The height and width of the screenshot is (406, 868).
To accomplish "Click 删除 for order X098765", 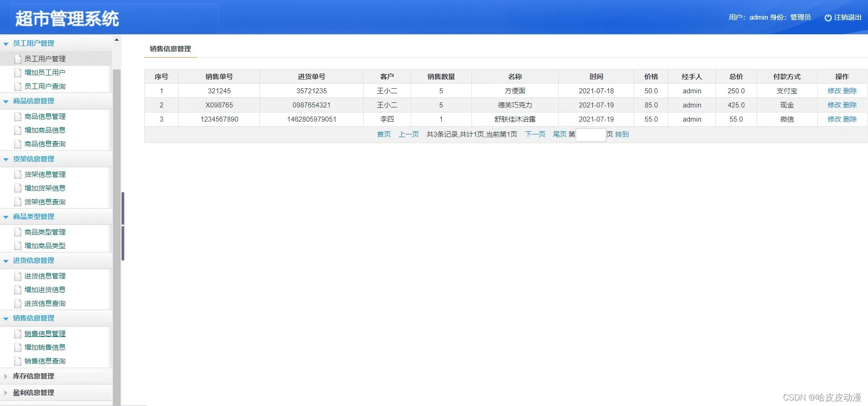I will (850, 105).
